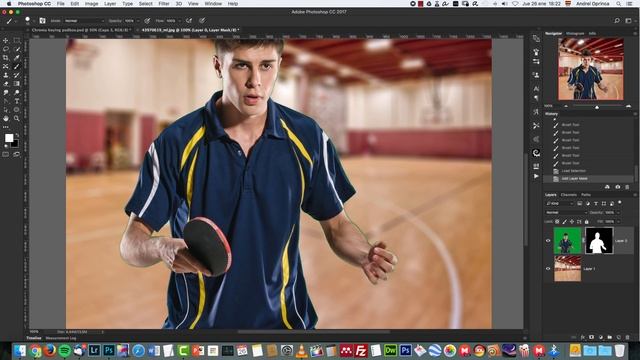Image resolution: width=640 pixels, height=360 pixels.
Task: Open Edit Toolbar three-dots button
Action: pyautogui.click(x=6, y=127)
